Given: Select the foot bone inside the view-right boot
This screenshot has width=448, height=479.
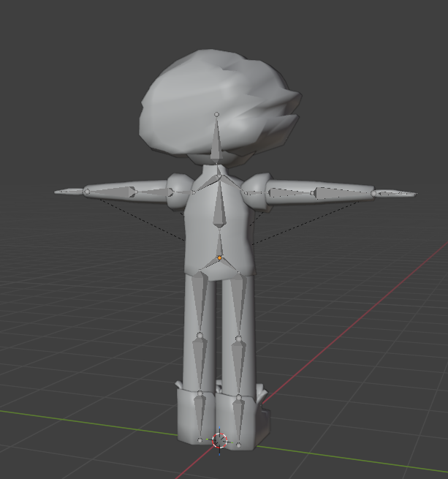Looking at the screenshot, I should 239,421.
